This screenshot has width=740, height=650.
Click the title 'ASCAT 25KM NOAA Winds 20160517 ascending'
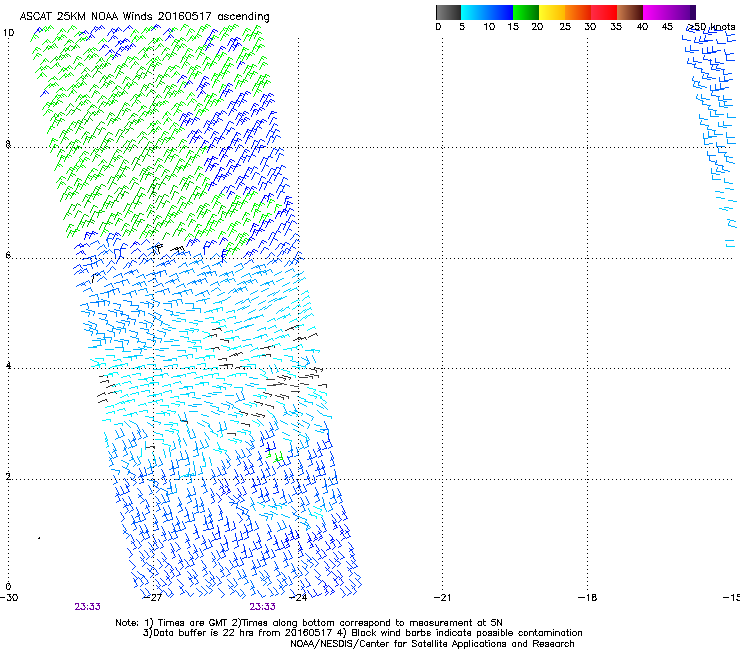(x=144, y=17)
